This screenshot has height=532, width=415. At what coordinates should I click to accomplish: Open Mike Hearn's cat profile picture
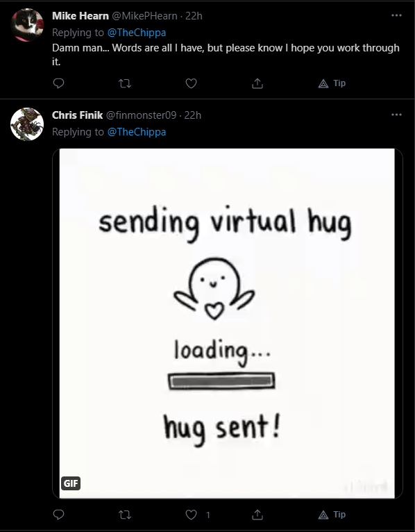pyautogui.click(x=27, y=25)
